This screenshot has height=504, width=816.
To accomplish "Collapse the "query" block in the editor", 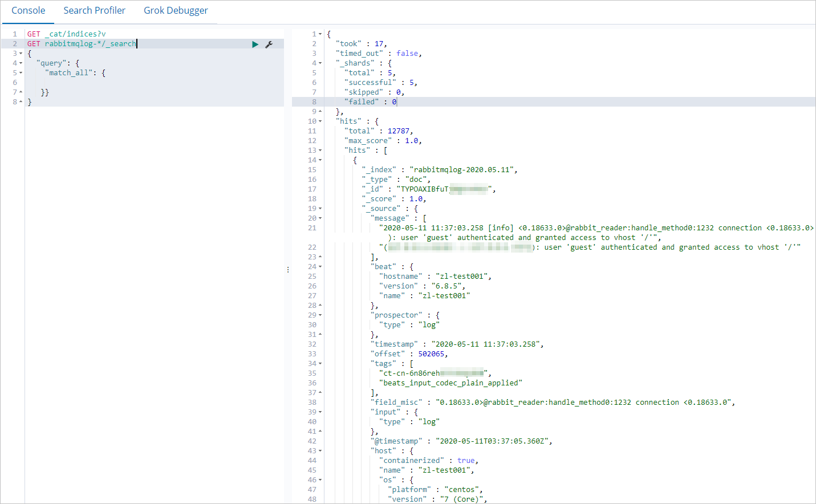I will tap(21, 63).
